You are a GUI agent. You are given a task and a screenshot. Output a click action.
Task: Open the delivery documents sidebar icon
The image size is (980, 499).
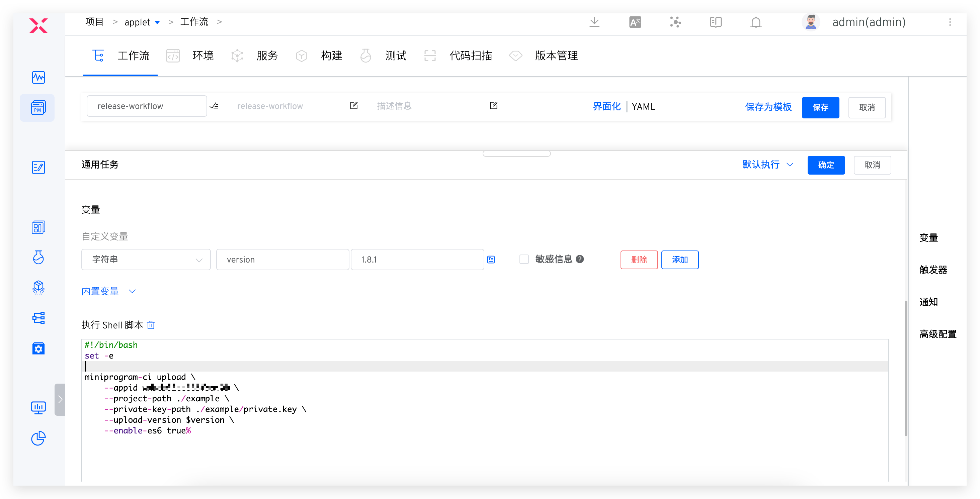(38, 227)
